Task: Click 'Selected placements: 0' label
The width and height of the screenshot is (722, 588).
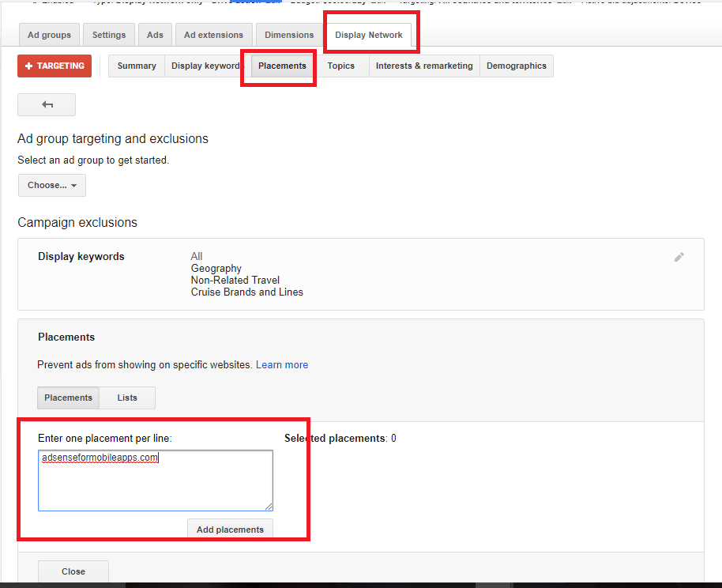Action: pos(340,439)
